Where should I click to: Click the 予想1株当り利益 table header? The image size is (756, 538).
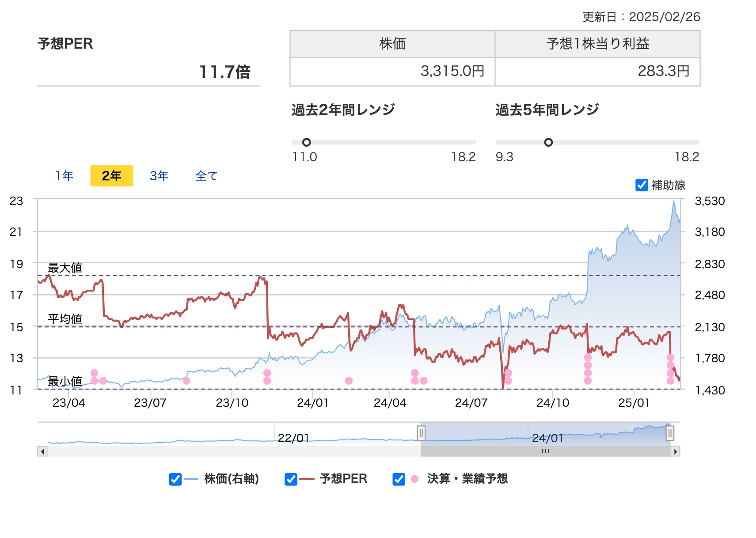[x=597, y=44]
